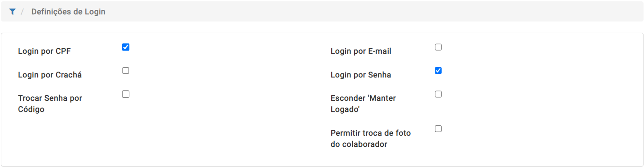Tick Permitir troca de foto checkbox
The width and height of the screenshot is (644, 167).
[x=438, y=129]
